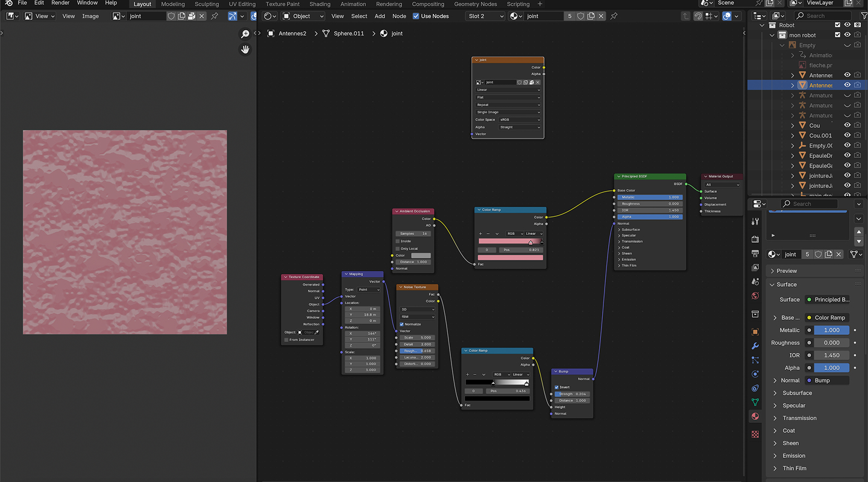Open the Slot 2 material dropdown
This screenshot has width=868, height=482.
(x=485, y=16)
